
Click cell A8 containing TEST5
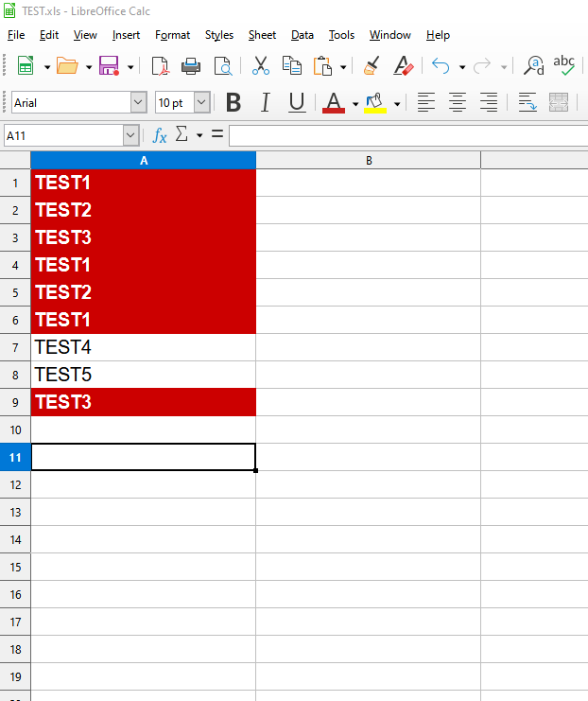(143, 375)
